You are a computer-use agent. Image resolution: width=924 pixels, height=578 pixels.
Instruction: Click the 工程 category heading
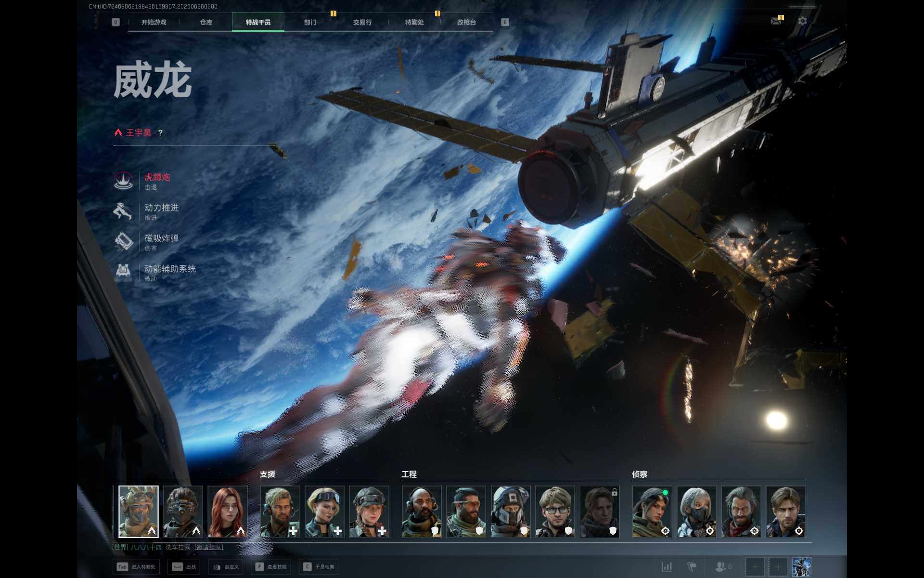click(x=409, y=474)
